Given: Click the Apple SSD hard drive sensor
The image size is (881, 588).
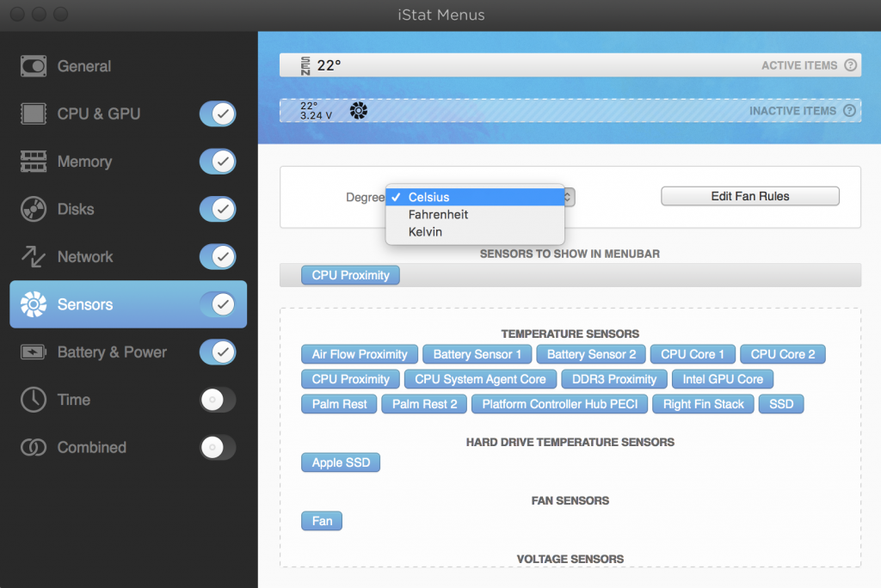Looking at the screenshot, I should [x=341, y=462].
